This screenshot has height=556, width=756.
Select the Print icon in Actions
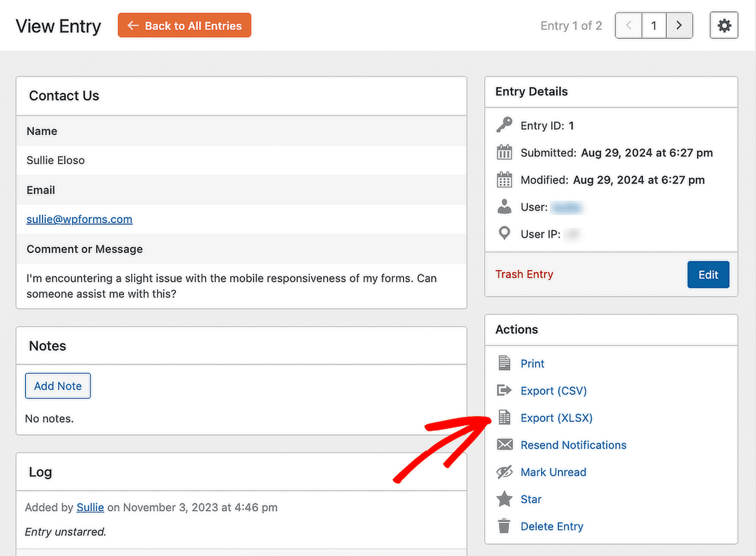coord(504,363)
